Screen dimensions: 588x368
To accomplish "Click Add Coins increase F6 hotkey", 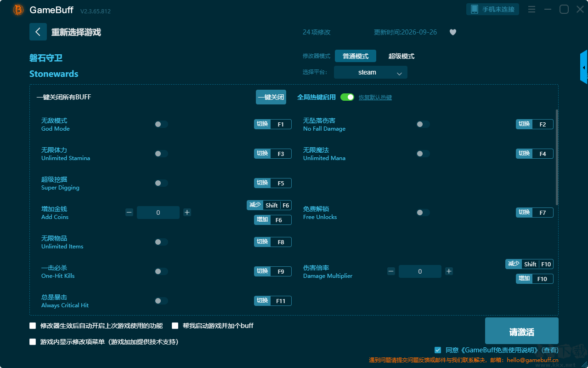I will click(x=273, y=220).
